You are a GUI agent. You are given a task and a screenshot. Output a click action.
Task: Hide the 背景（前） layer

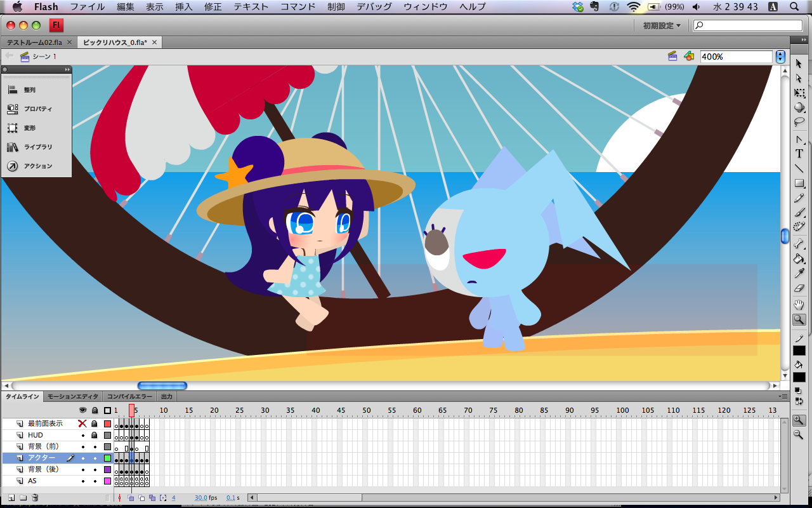pos(82,447)
